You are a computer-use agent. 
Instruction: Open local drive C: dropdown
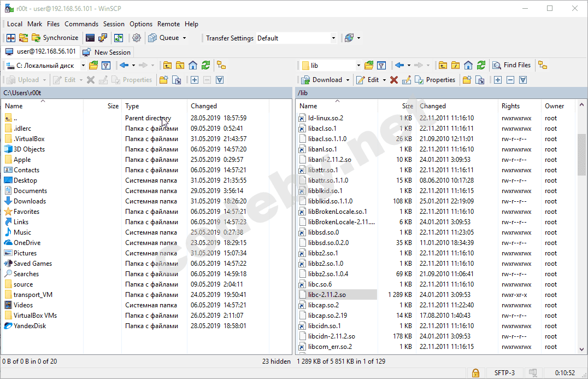point(83,65)
